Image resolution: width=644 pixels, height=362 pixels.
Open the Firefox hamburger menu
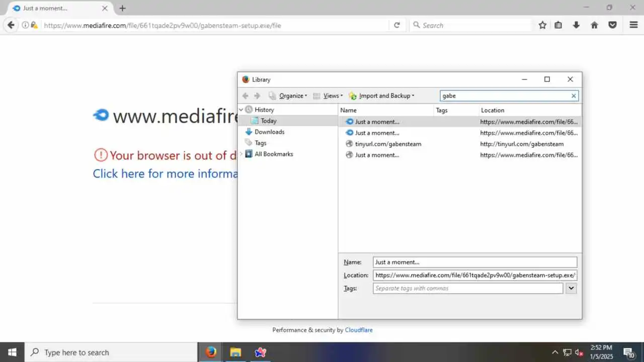(x=633, y=25)
